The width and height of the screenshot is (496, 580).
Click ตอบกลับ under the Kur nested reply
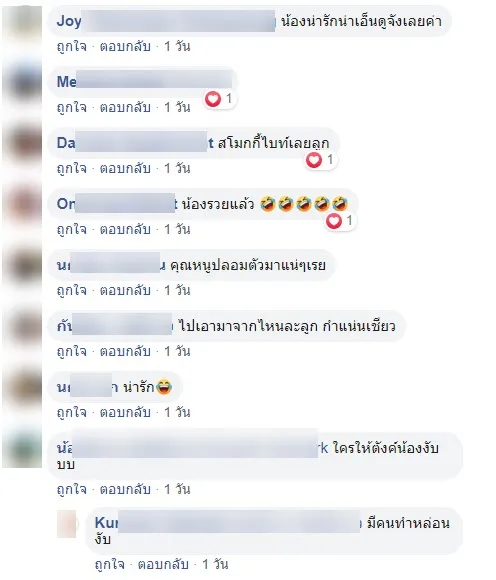[x=163, y=565]
